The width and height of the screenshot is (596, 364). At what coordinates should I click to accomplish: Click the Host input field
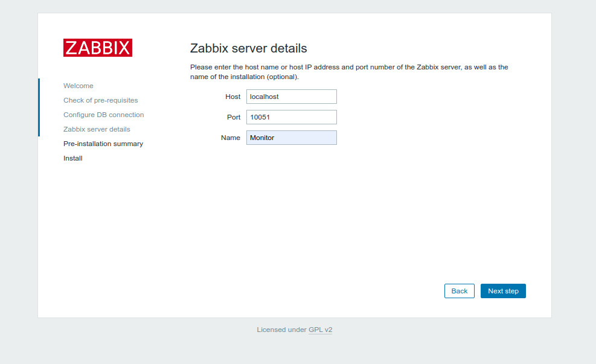click(292, 97)
